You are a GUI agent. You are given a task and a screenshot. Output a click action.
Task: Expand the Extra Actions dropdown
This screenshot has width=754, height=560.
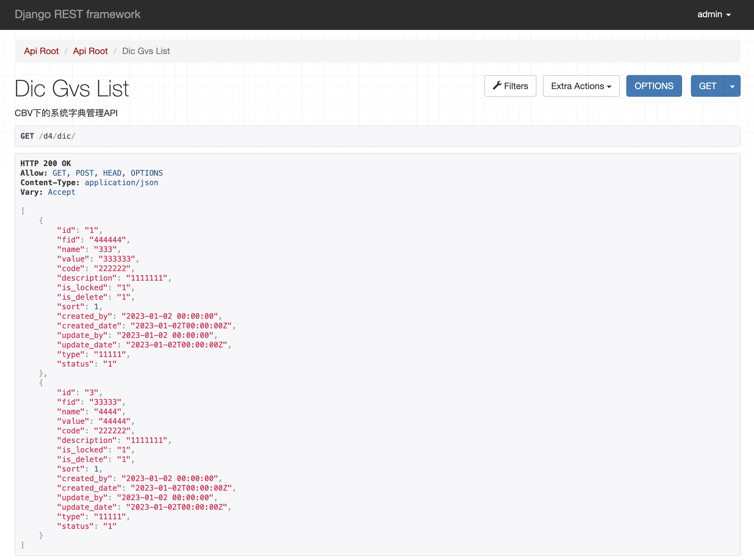(581, 86)
